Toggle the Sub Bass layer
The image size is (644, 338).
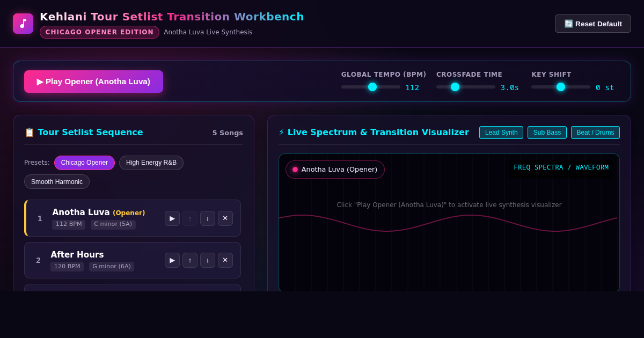point(547,133)
